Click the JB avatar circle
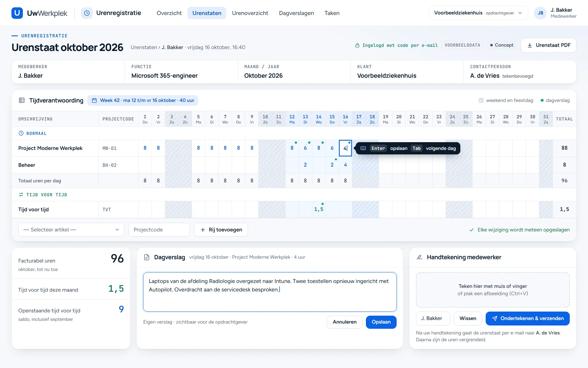The image size is (588, 368). pyautogui.click(x=540, y=13)
